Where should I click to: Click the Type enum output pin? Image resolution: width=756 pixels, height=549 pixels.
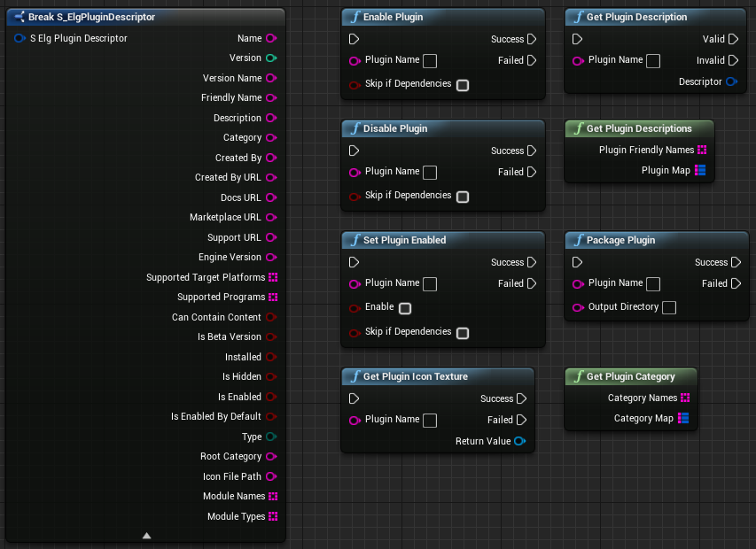(270, 437)
